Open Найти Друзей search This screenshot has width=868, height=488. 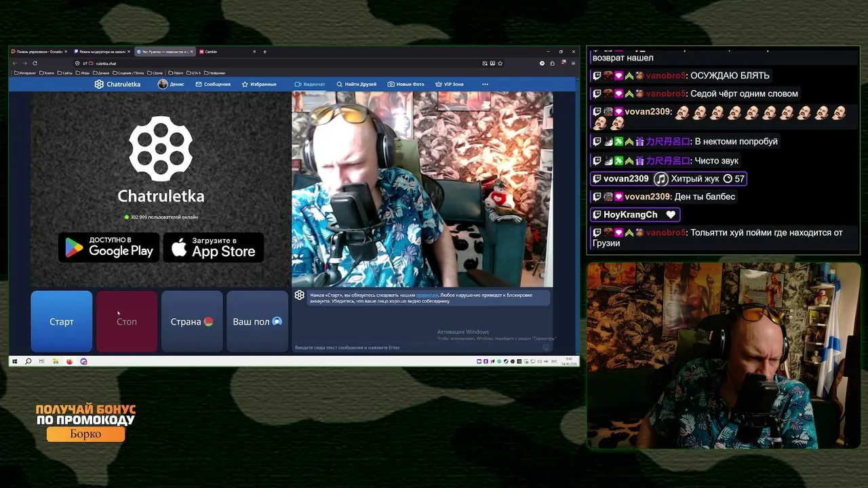(x=356, y=84)
